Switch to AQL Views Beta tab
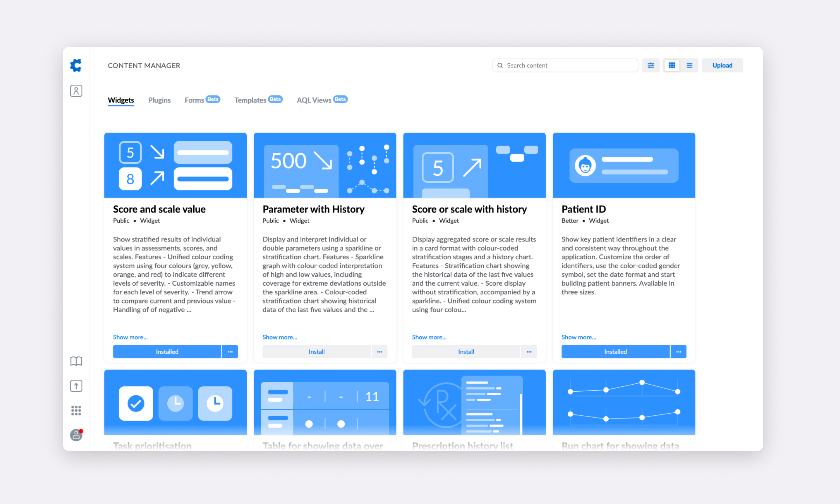This screenshot has height=504, width=840. point(321,100)
